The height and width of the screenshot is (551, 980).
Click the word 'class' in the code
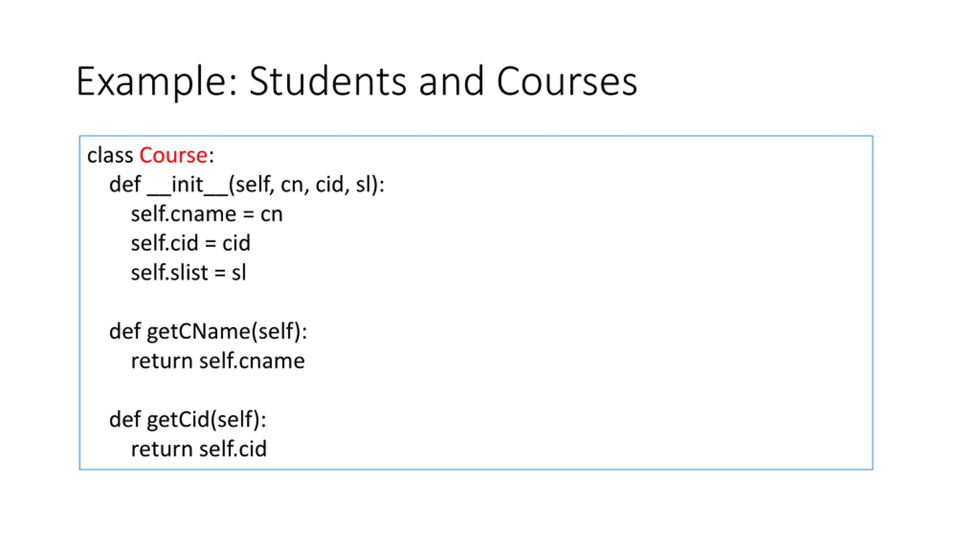pos(110,155)
